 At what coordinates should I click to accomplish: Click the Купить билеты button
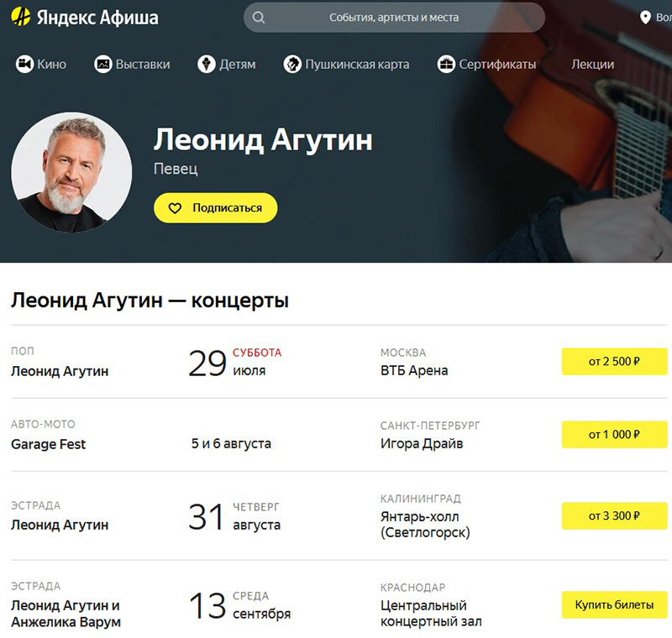tap(614, 604)
